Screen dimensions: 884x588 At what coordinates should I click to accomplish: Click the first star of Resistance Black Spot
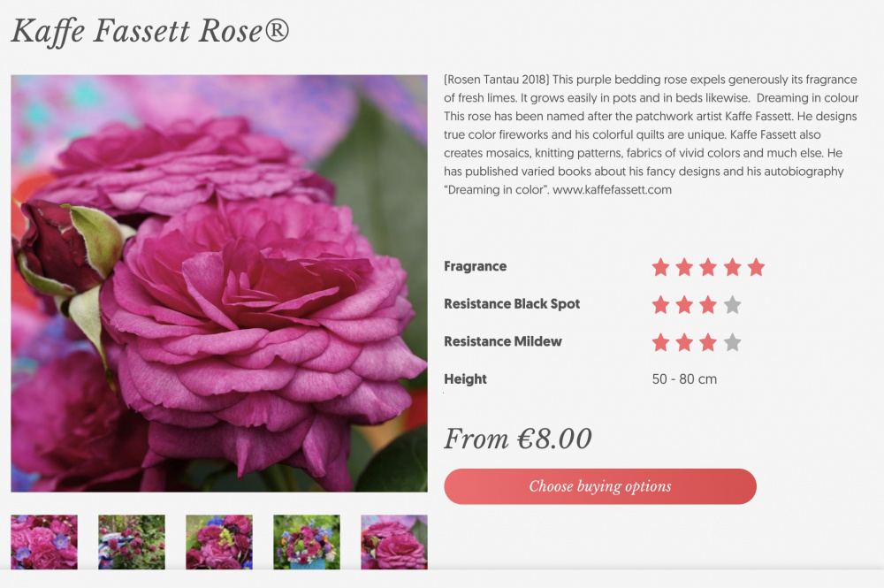coord(660,305)
